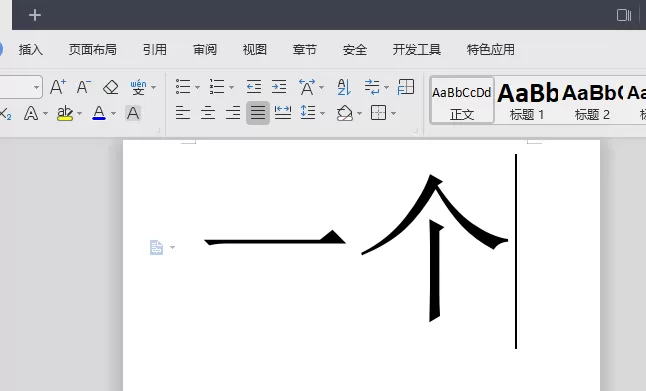The image size is (646, 391).
Task: Expand line spacing options arrow
Action: (322, 113)
